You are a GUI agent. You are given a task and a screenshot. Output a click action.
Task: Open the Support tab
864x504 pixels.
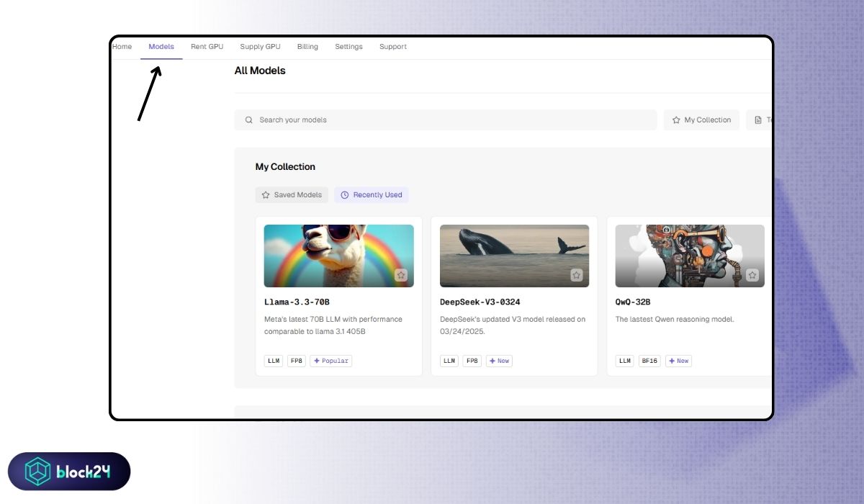393,47
